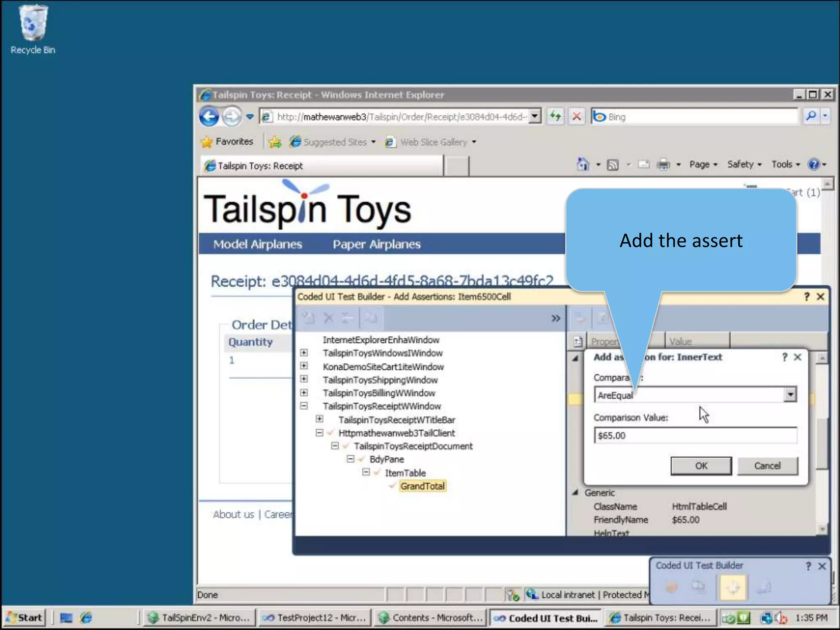Click the Print icon in the command bar
840x630 pixels.
(x=663, y=164)
